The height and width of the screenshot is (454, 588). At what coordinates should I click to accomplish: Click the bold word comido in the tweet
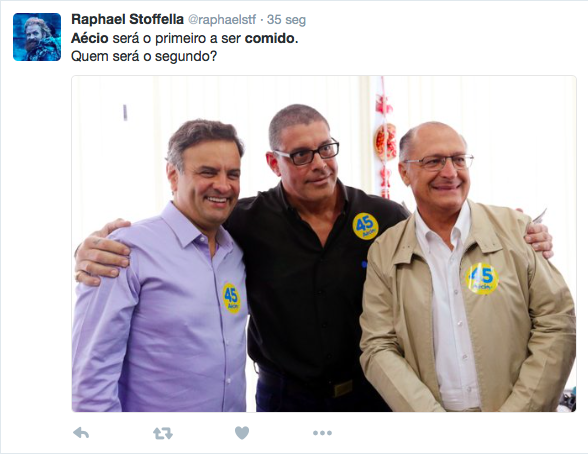(x=271, y=38)
